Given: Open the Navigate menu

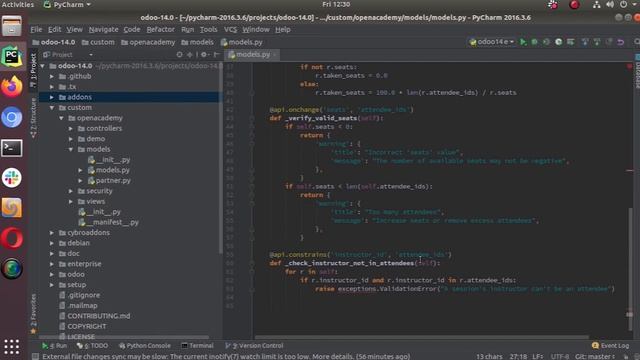Looking at the screenshot, I should 103,29.
